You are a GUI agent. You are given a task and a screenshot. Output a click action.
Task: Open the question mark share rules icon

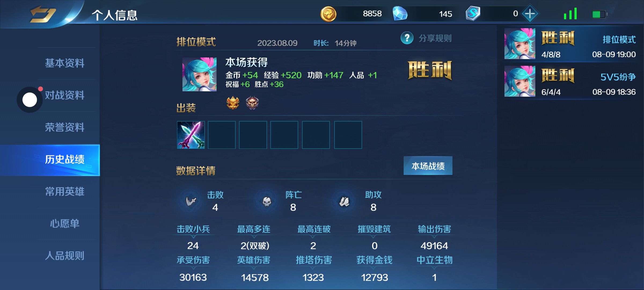(407, 38)
